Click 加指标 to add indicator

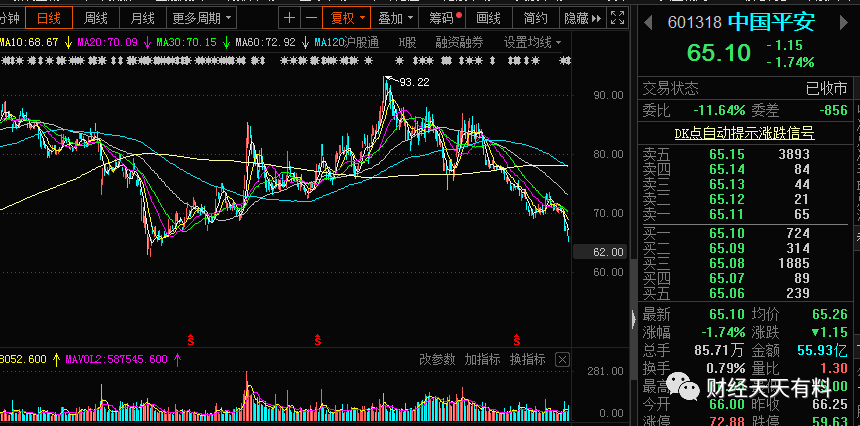click(x=483, y=360)
